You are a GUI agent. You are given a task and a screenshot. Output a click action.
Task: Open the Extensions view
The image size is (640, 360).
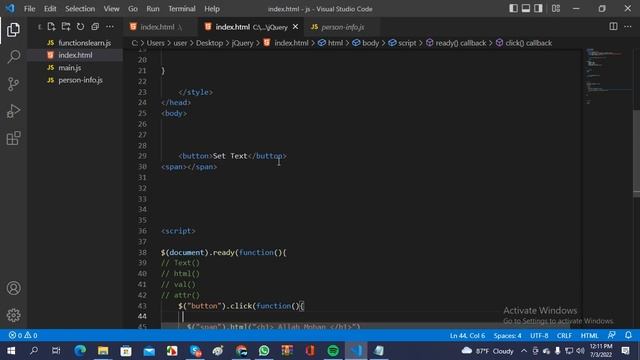pos(13,138)
